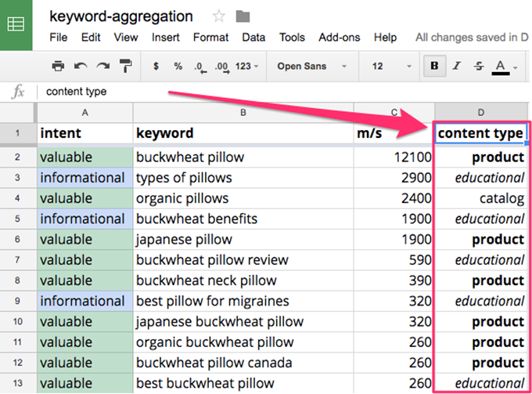Select row 1 header

pos(17,133)
